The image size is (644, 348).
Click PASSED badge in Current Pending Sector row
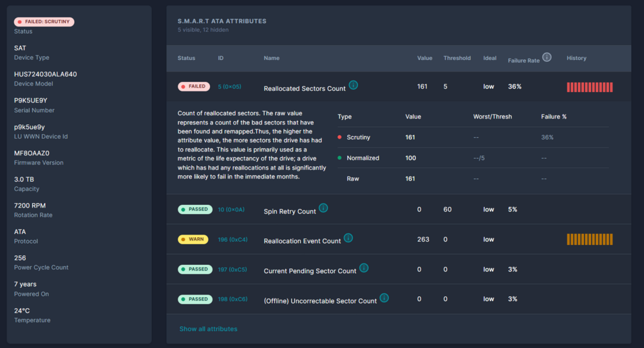195,269
